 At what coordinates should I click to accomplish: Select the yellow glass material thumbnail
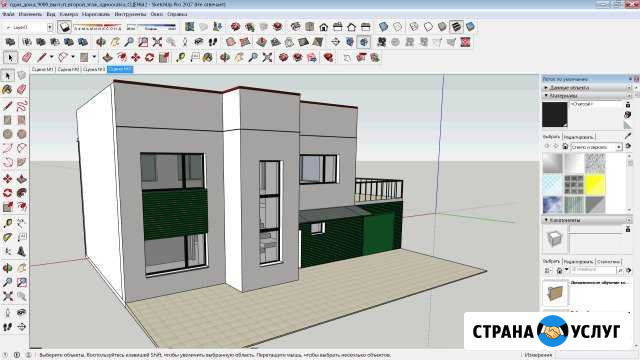pyautogui.click(x=595, y=184)
